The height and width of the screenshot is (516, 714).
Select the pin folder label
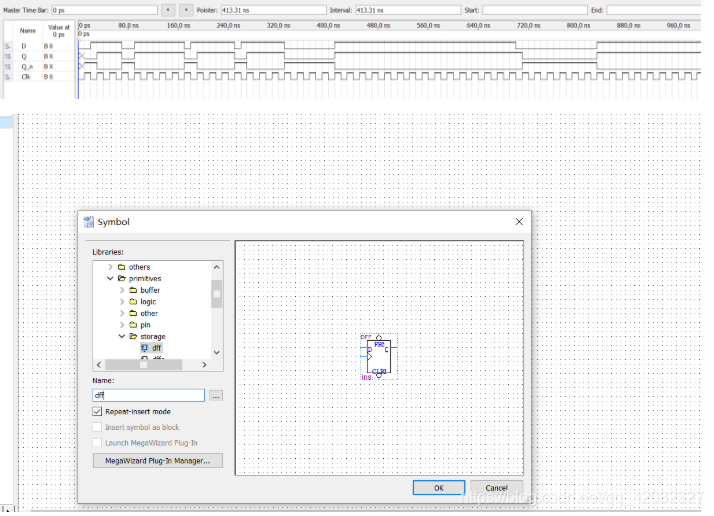tap(145, 325)
